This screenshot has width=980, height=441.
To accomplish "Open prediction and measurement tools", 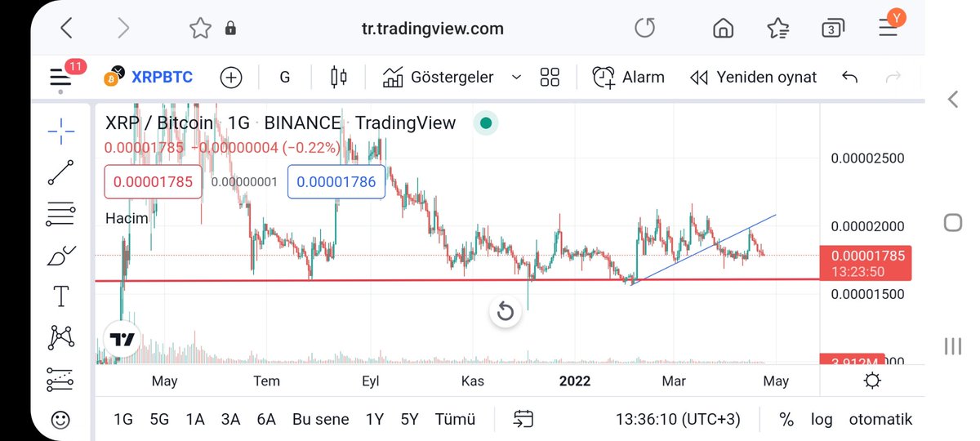I will (61, 380).
